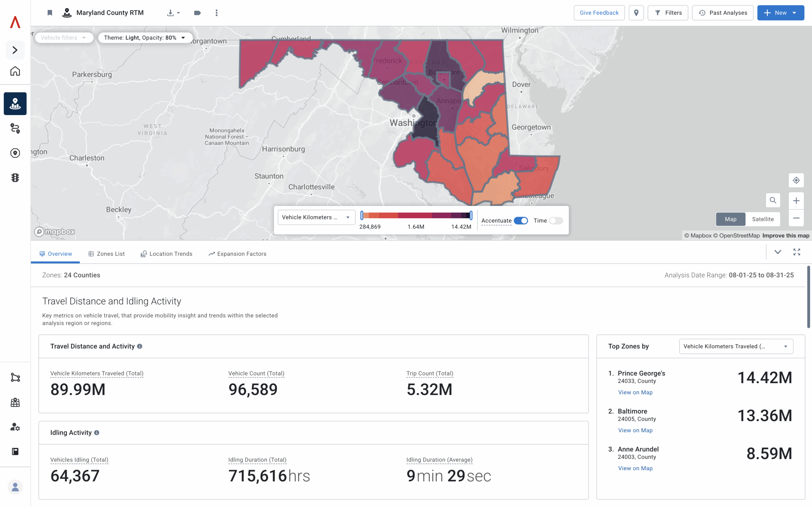Image resolution: width=812 pixels, height=507 pixels.
Task: Click View on Map for Prince George's
Action: pos(635,392)
